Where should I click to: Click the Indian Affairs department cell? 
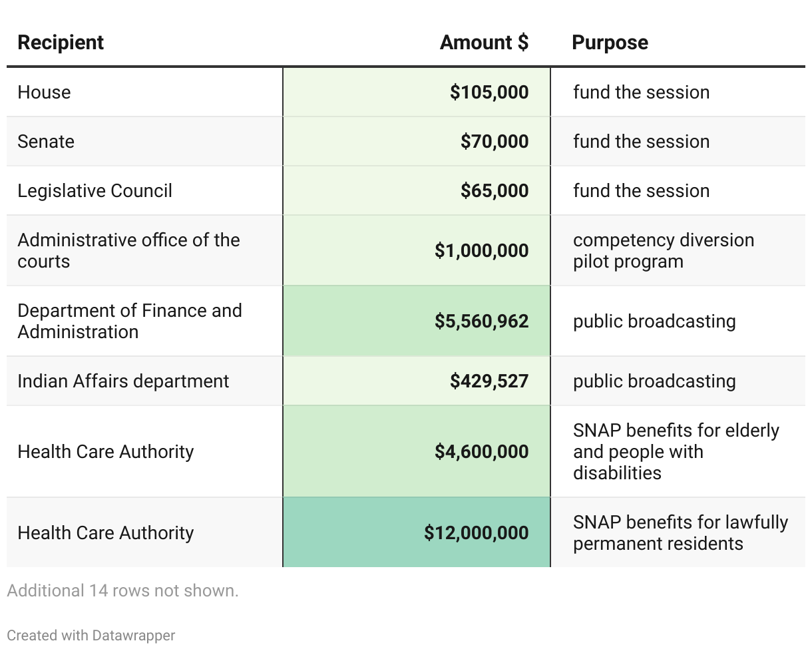click(123, 381)
